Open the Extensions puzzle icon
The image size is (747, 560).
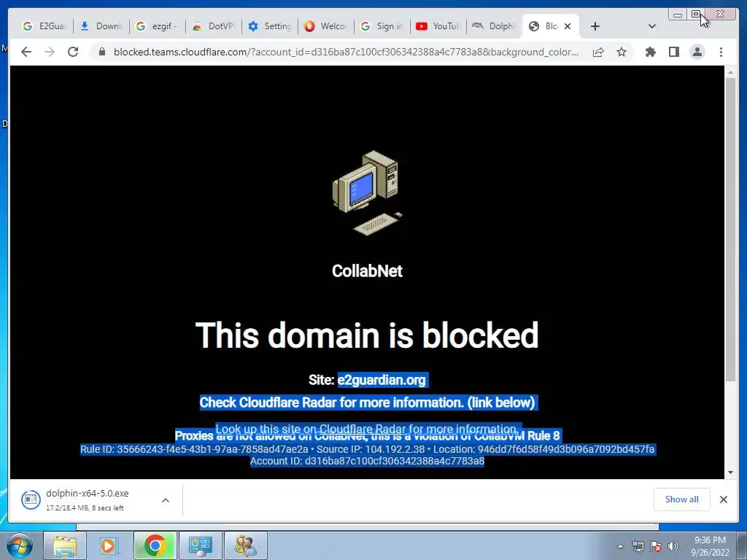(650, 52)
